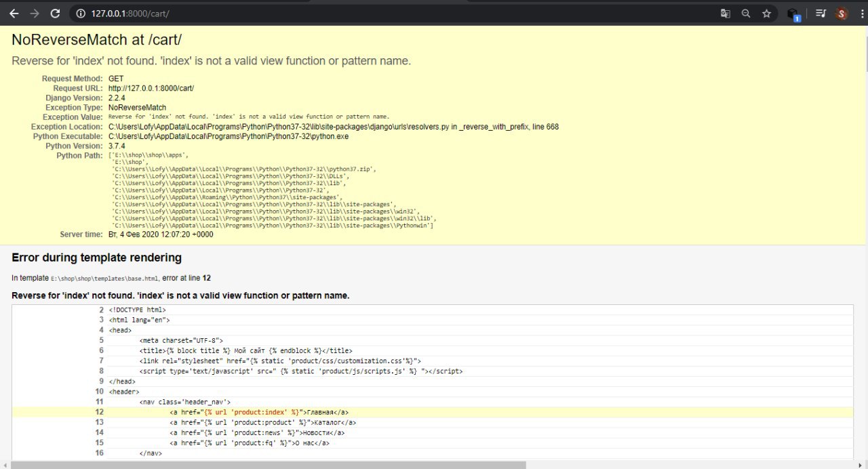The image size is (868, 469).
Task: Click code line 6 with title block
Action: (x=433, y=350)
